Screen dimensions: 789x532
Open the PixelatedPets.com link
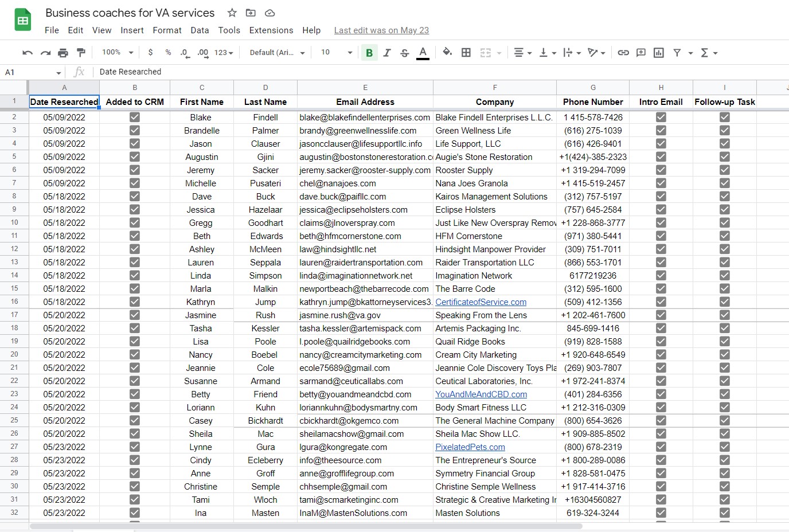coord(470,447)
